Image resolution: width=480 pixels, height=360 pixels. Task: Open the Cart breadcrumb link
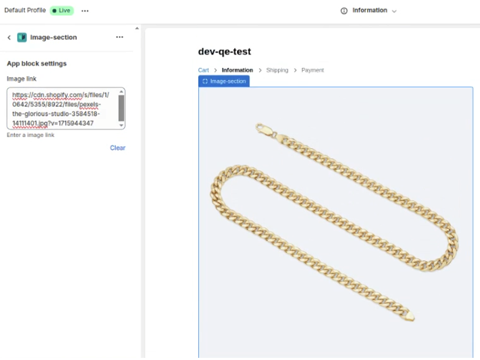(203, 70)
